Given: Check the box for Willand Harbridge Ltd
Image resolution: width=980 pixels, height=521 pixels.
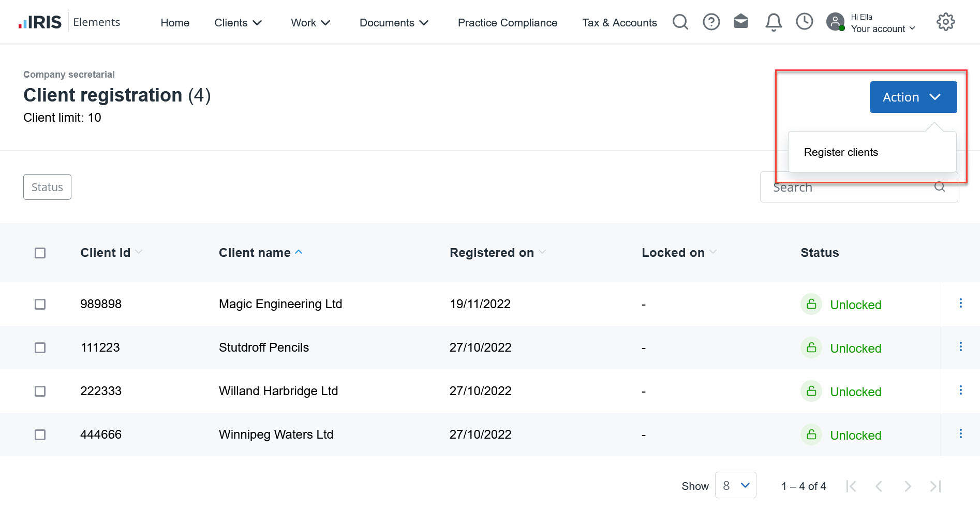Looking at the screenshot, I should pyautogui.click(x=40, y=391).
